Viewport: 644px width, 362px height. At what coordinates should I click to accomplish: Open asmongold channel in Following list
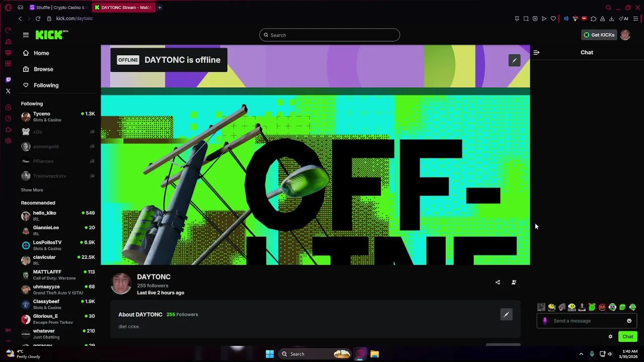coord(58,146)
